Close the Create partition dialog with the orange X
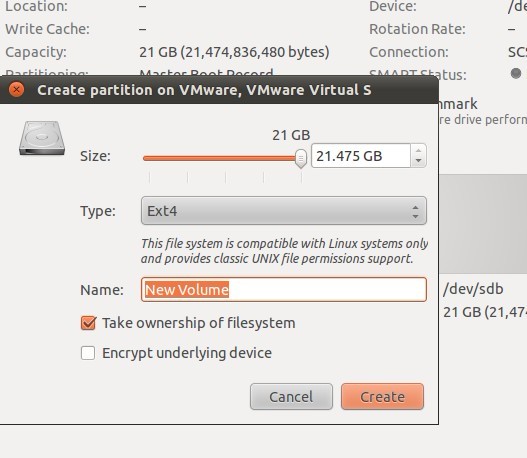The image size is (527, 458). (16, 90)
